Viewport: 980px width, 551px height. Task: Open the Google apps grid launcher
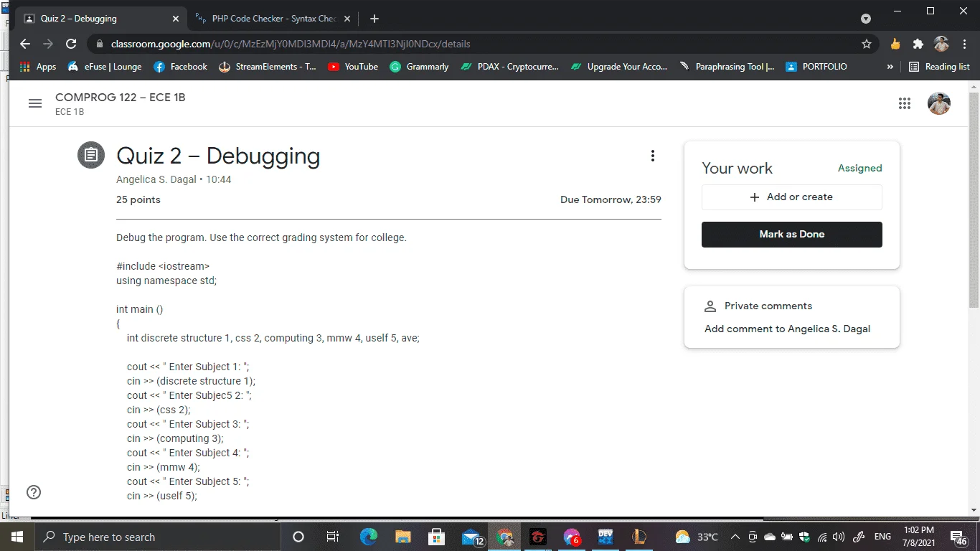[x=905, y=103]
